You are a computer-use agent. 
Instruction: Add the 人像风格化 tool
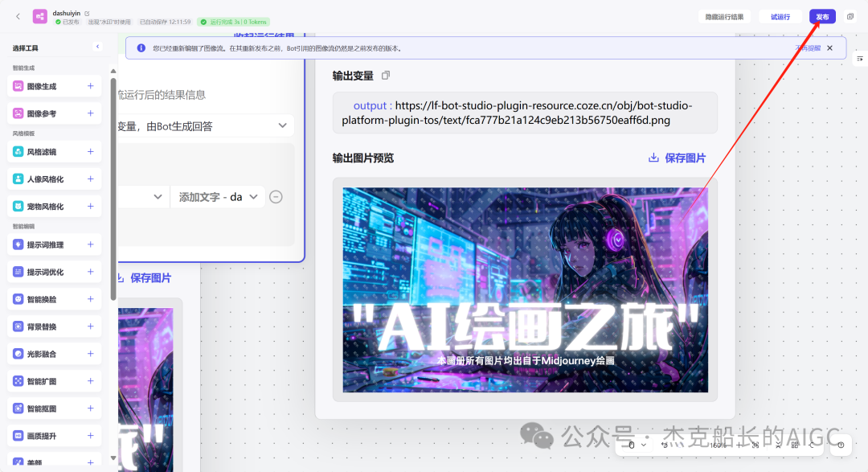coord(90,179)
